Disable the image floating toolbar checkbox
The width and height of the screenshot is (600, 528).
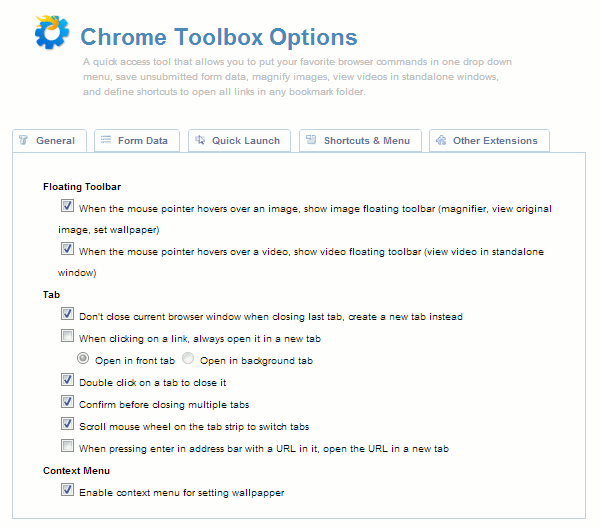(67, 208)
